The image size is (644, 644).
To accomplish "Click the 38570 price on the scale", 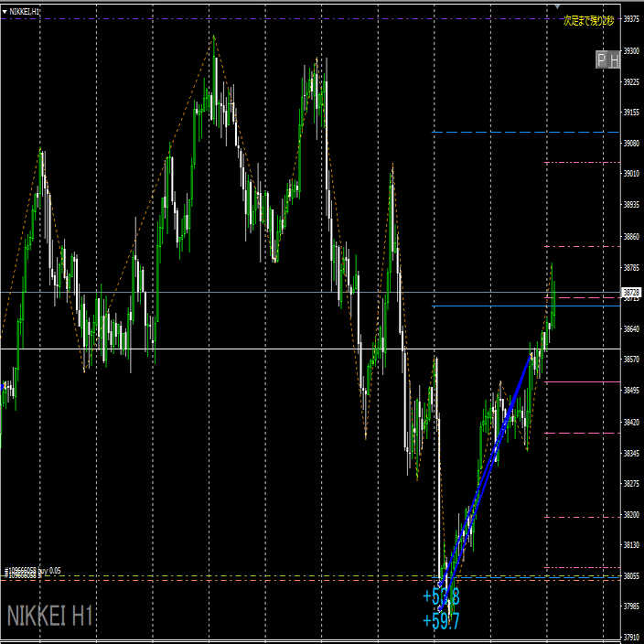I will click(x=632, y=359).
